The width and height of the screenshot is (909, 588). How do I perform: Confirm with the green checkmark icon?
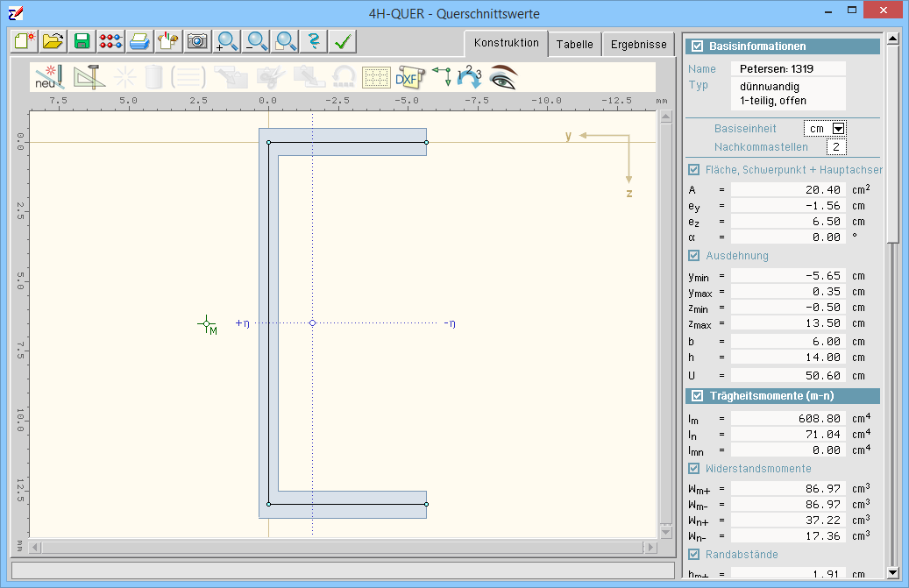pyautogui.click(x=343, y=41)
